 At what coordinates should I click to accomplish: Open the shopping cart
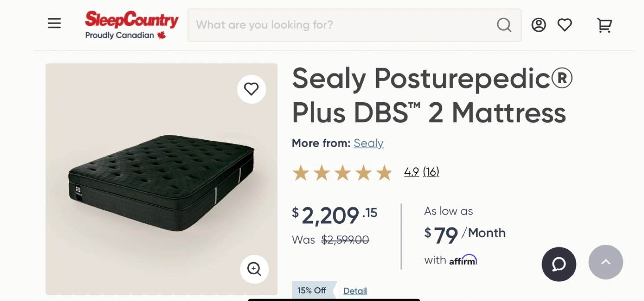(x=604, y=25)
